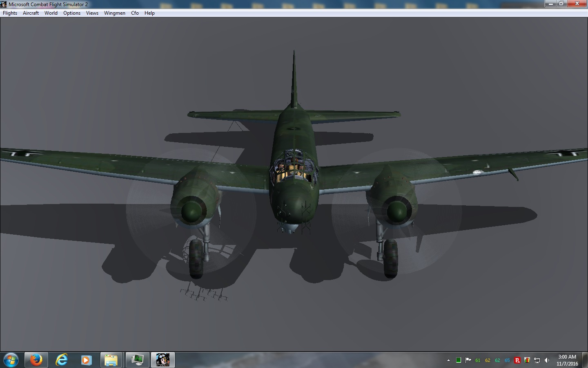Open the volume speaker tray icon
588x368 pixels.
pyautogui.click(x=547, y=360)
